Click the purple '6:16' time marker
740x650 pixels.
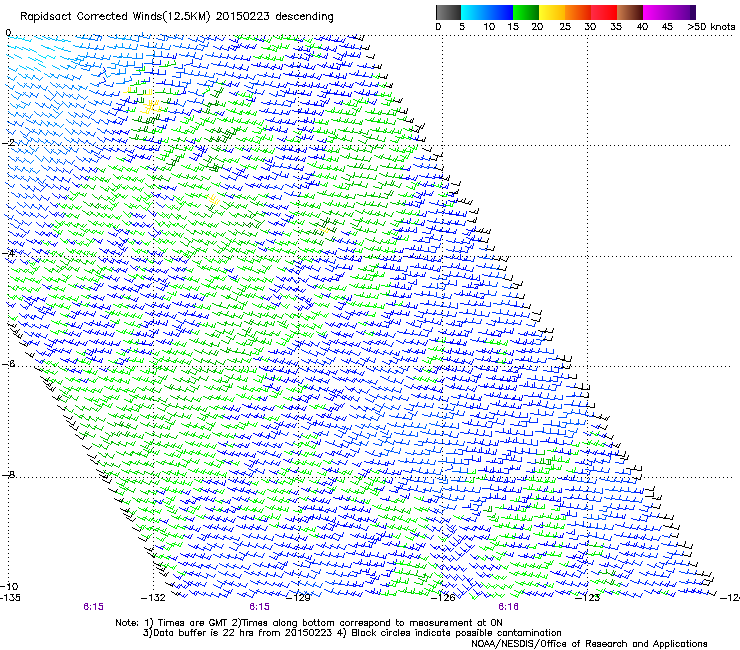[x=508, y=607]
